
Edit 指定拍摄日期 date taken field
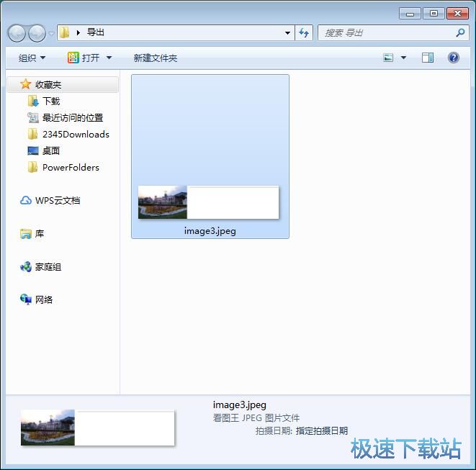click(x=322, y=430)
